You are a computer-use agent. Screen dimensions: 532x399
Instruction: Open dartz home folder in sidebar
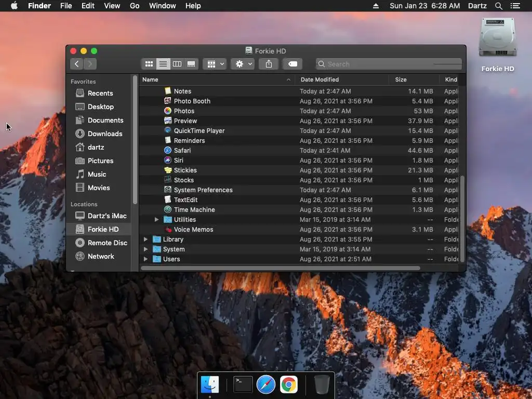(x=99, y=147)
